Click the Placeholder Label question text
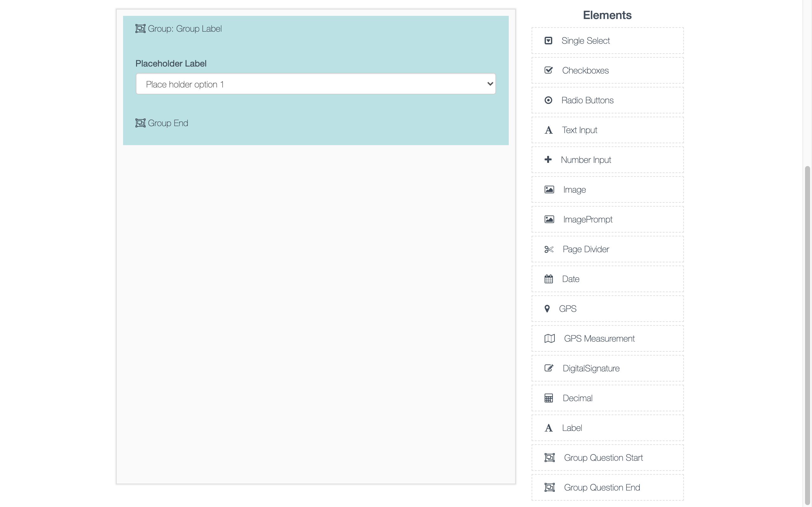Viewport: 812px width, 507px height. coord(171,64)
